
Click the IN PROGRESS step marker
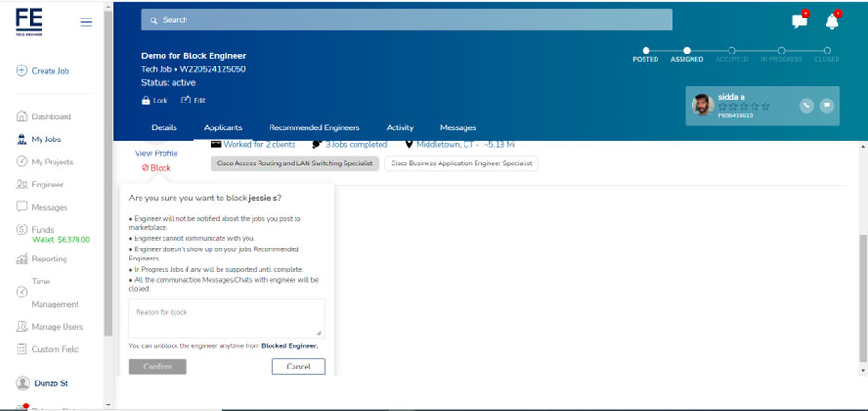781,51
